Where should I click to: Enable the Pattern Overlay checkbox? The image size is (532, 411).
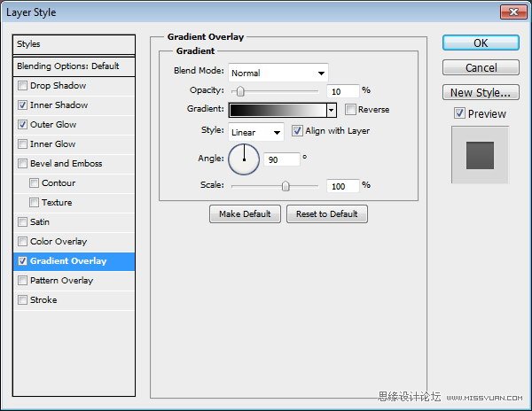point(22,280)
